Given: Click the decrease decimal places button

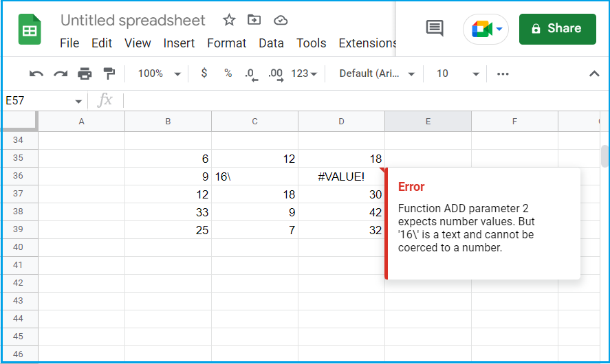Looking at the screenshot, I should click(251, 73).
